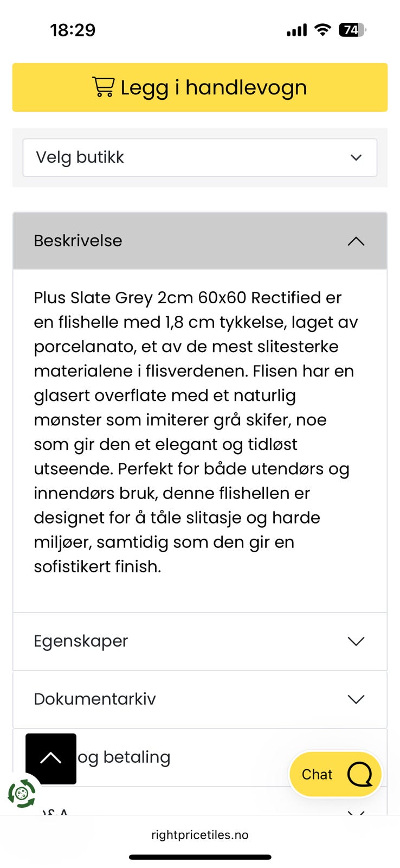
Task: Expand the partially hidden bottom section chevron
Action: [355, 812]
